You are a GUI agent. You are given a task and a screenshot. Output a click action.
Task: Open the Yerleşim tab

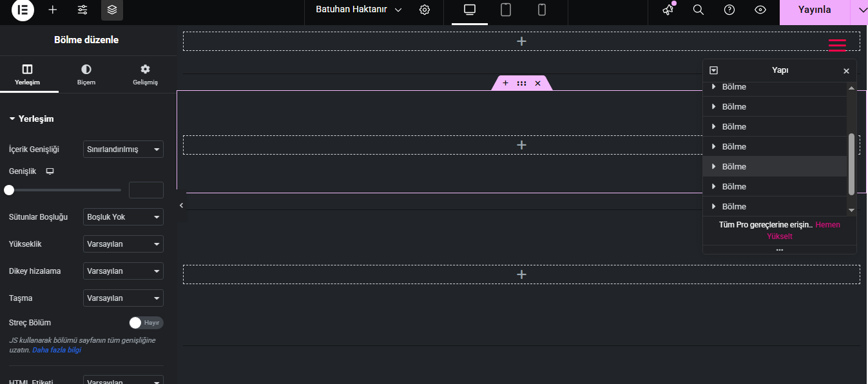28,74
